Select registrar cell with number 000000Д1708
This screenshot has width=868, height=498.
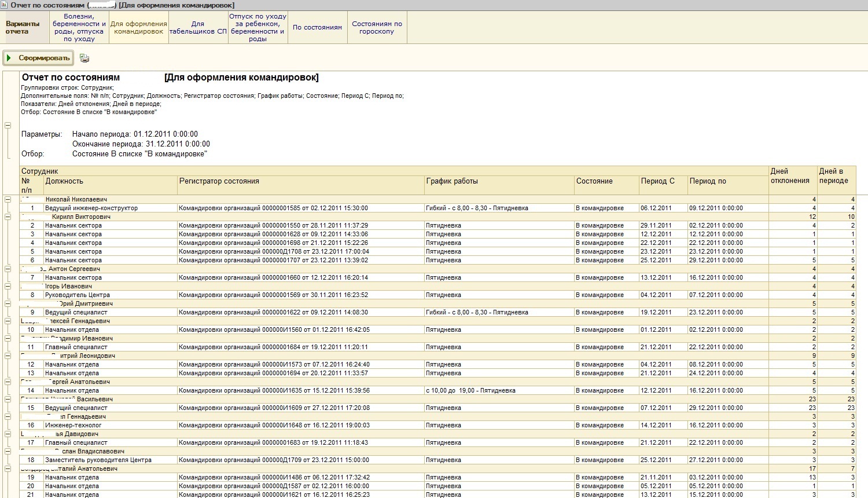click(x=301, y=251)
